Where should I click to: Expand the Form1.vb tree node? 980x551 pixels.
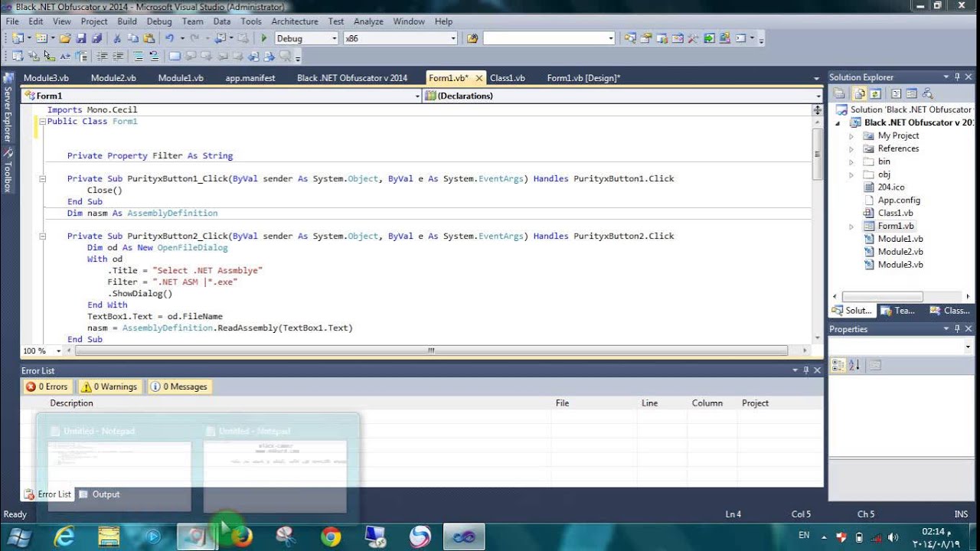tap(851, 227)
